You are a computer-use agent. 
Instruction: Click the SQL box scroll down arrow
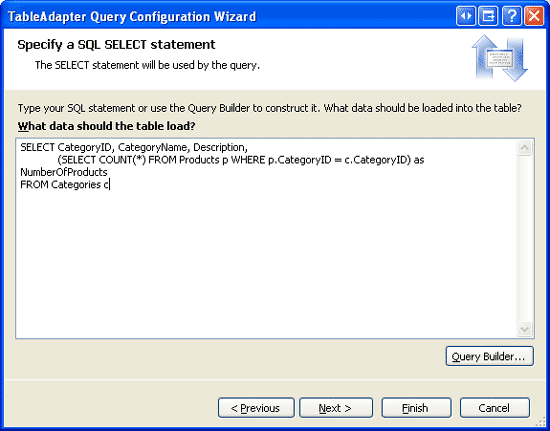pos(525,329)
